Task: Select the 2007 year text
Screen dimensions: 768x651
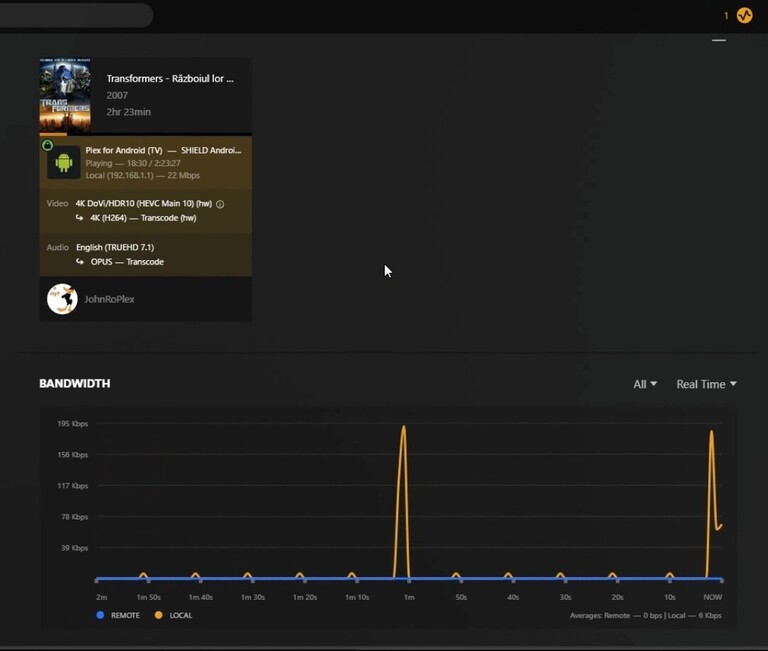Action: click(117, 96)
